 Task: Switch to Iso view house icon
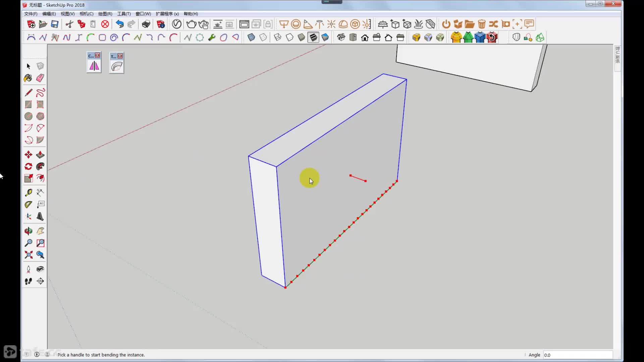tap(341, 37)
